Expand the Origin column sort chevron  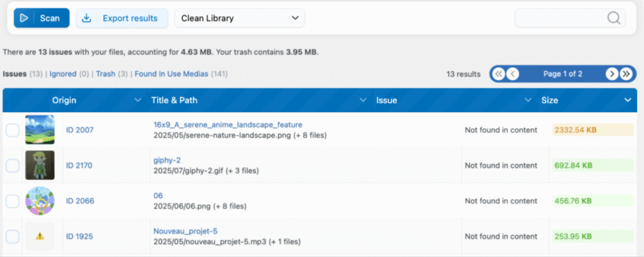coord(138,101)
